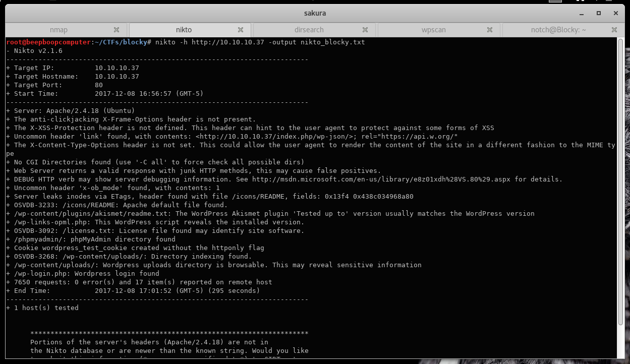The width and height of the screenshot is (630, 364).
Task: Click the sakura window title bar
Action: 315,13
